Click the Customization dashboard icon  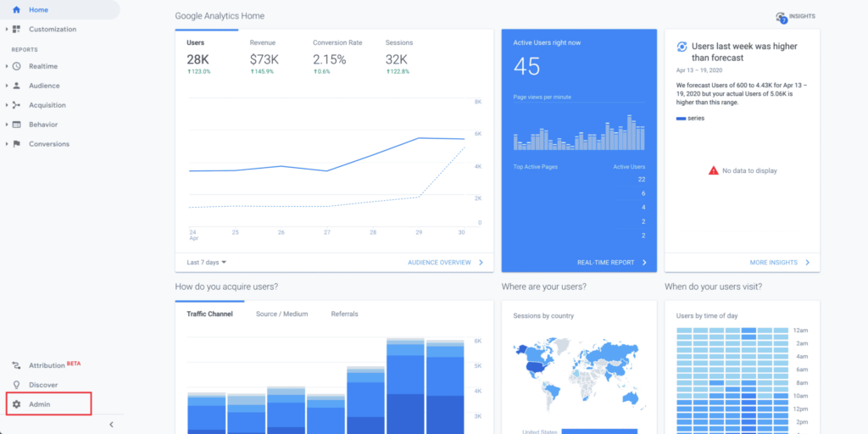(x=16, y=30)
